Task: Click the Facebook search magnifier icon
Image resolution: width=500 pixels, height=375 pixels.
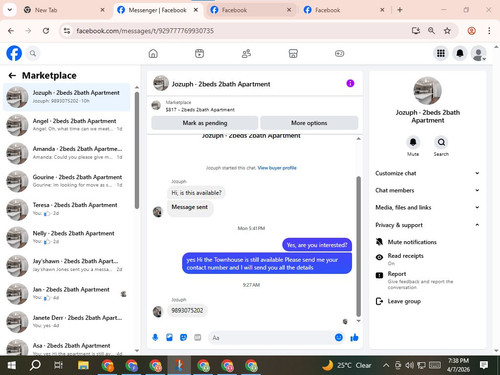Action: [x=33, y=53]
